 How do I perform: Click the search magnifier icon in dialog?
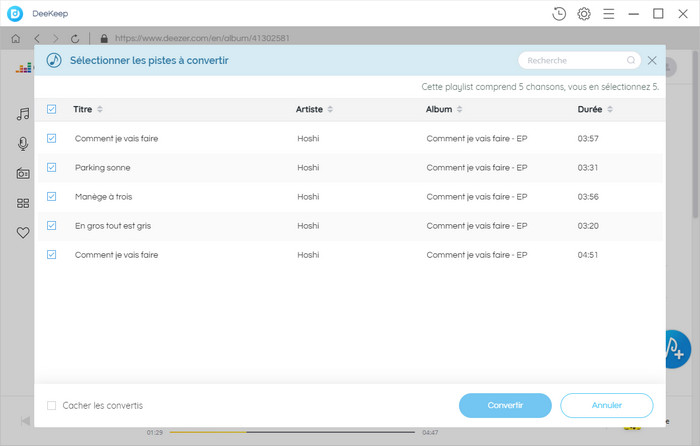click(x=630, y=60)
